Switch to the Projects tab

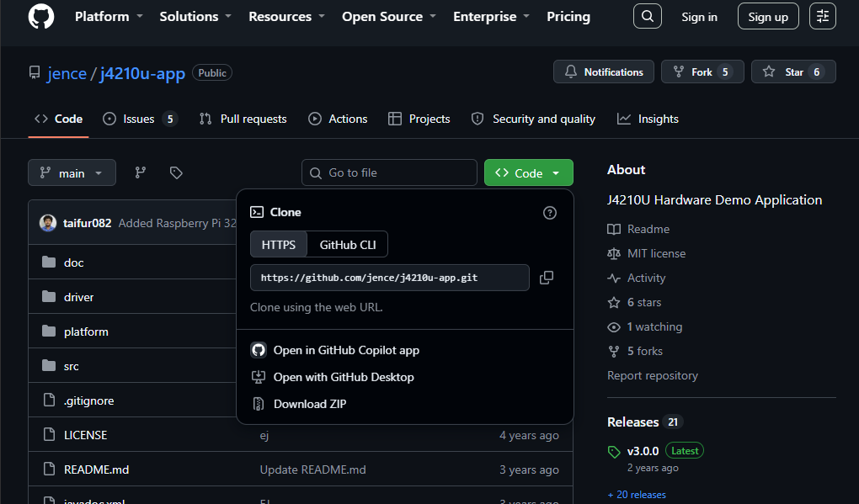click(419, 119)
